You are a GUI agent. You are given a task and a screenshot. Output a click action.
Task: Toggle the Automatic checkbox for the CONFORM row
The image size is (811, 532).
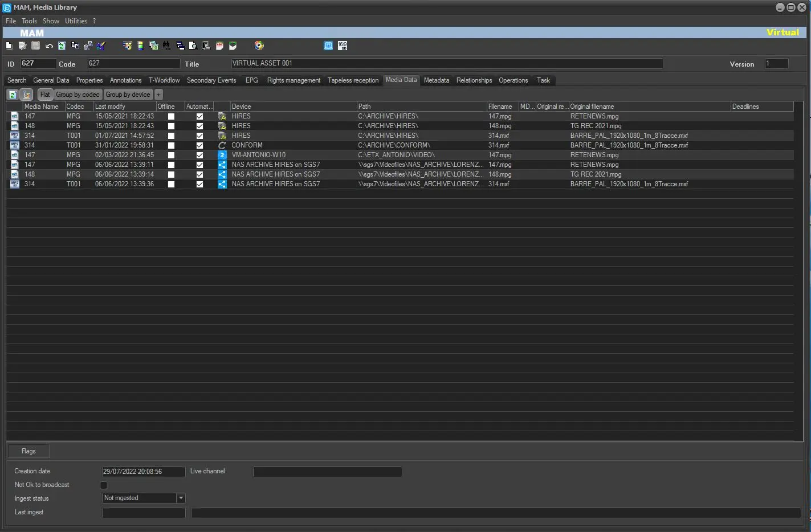[199, 145]
